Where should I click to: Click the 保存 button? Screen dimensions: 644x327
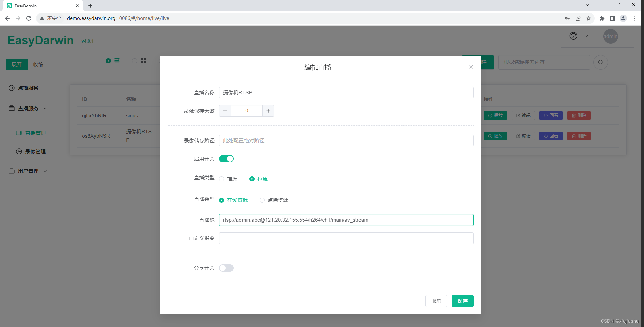[462, 301]
